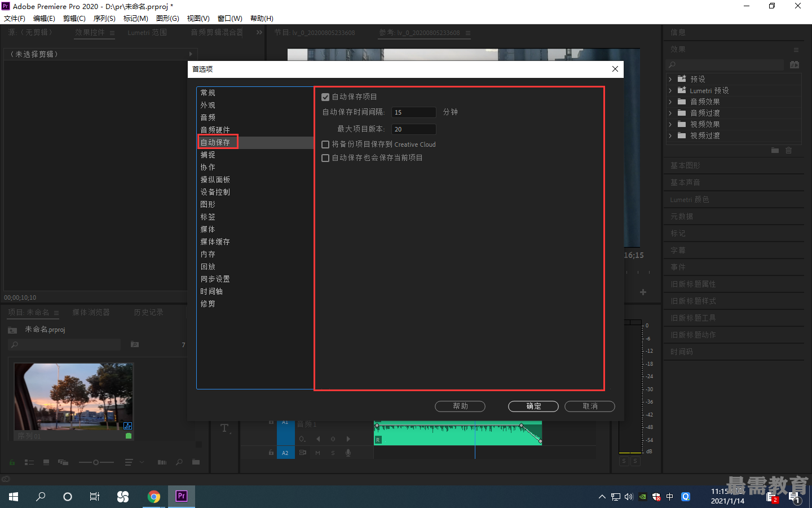Click the 帮助 button in preferences
This screenshot has width=812, height=508.
coord(460,406)
